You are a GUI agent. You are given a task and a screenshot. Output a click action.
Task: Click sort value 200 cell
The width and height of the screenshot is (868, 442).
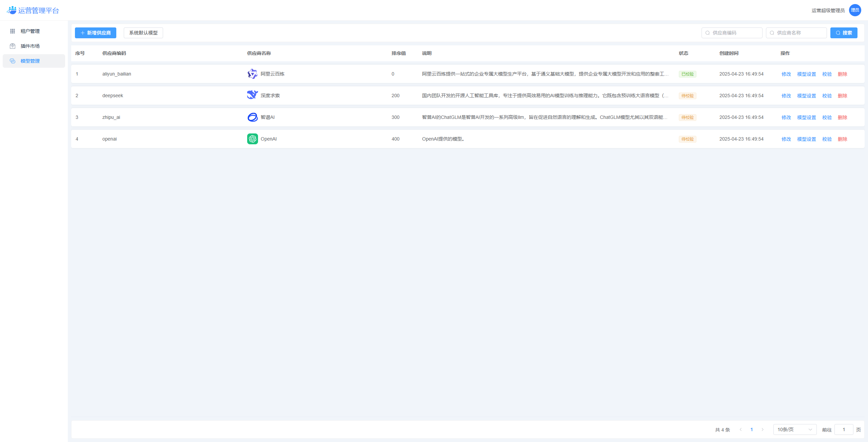(395, 96)
